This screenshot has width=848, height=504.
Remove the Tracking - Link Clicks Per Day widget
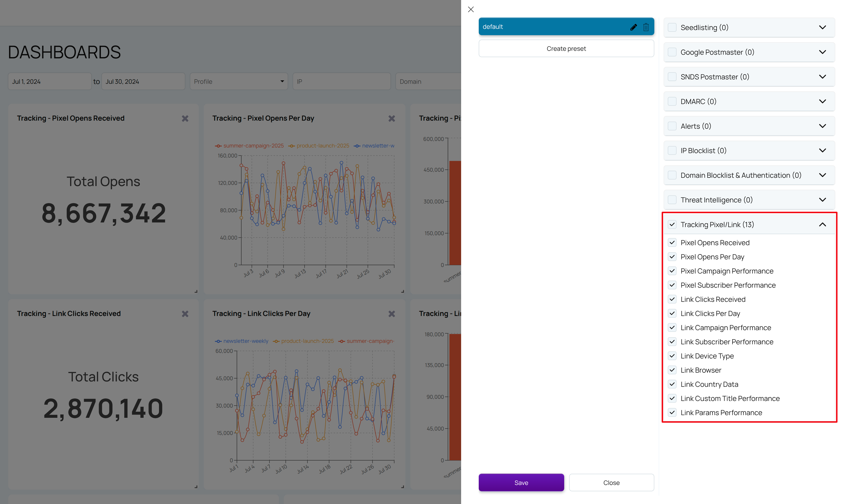(x=392, y=314)
